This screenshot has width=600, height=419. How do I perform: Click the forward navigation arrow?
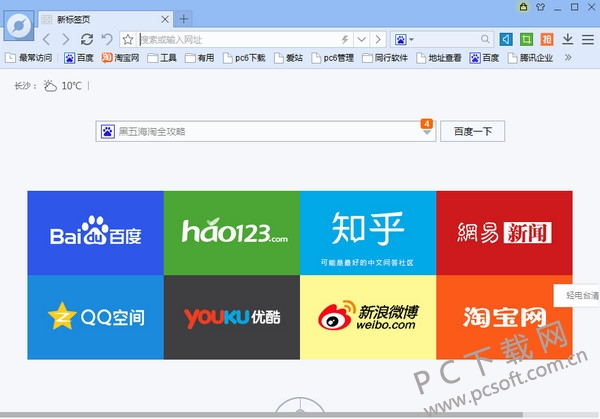(x=65, y=39)
